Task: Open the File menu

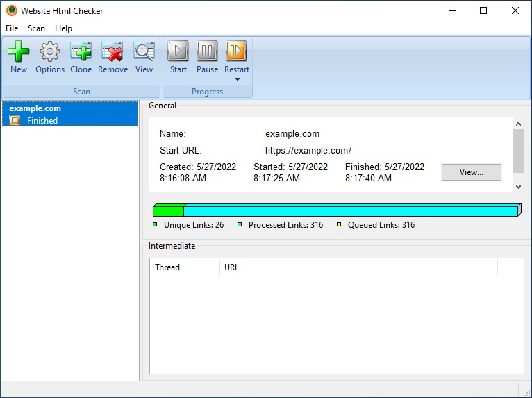Action: (12, 28)
